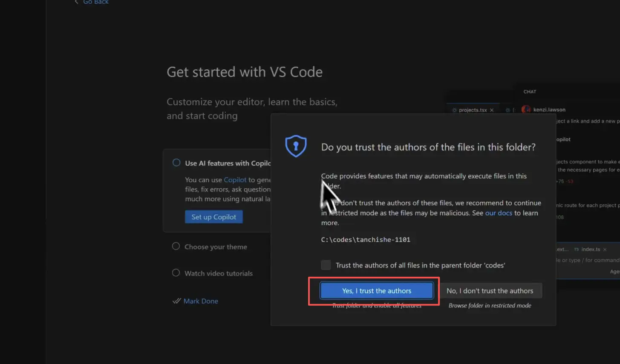Click the kenzi.lawson avatar in chat preview
This screenshot has width=620, height=364.
click(x=526, y=109)
